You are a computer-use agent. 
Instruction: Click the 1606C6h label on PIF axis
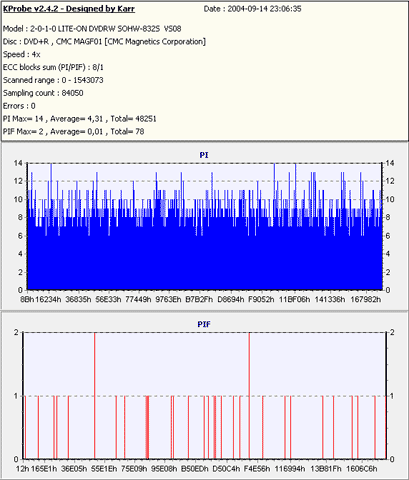click(x=362, y=469)
